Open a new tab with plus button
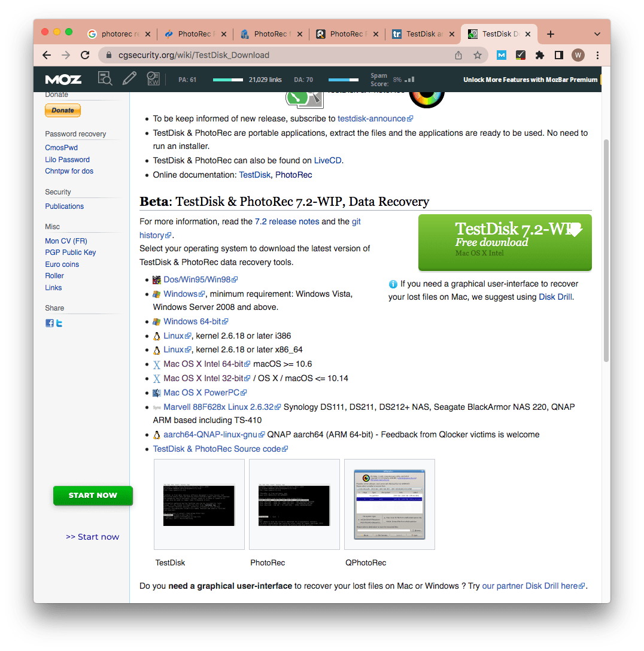644x651 pixels. [551, 34]
